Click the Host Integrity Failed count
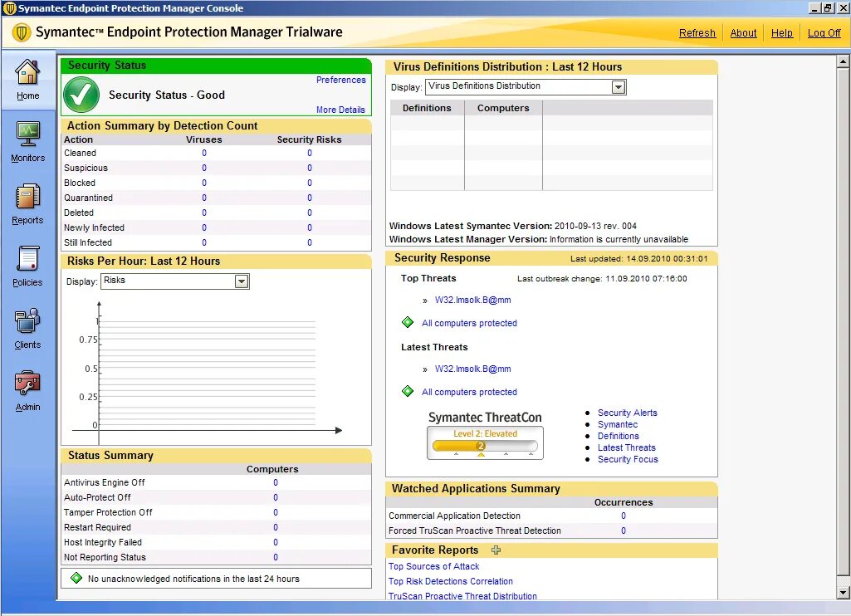Image resolution: width=851 pixels, height=616 pixels. click(275, 542)
